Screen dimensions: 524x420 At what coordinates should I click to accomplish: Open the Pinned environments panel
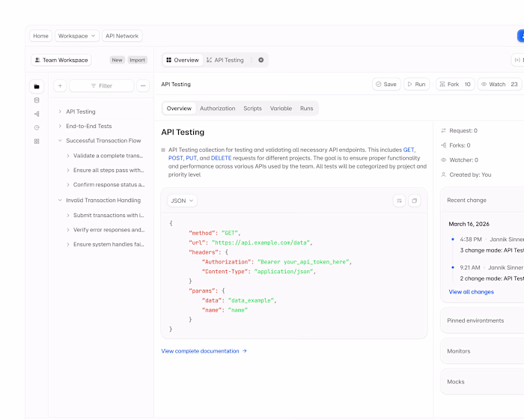click(482, 320)
